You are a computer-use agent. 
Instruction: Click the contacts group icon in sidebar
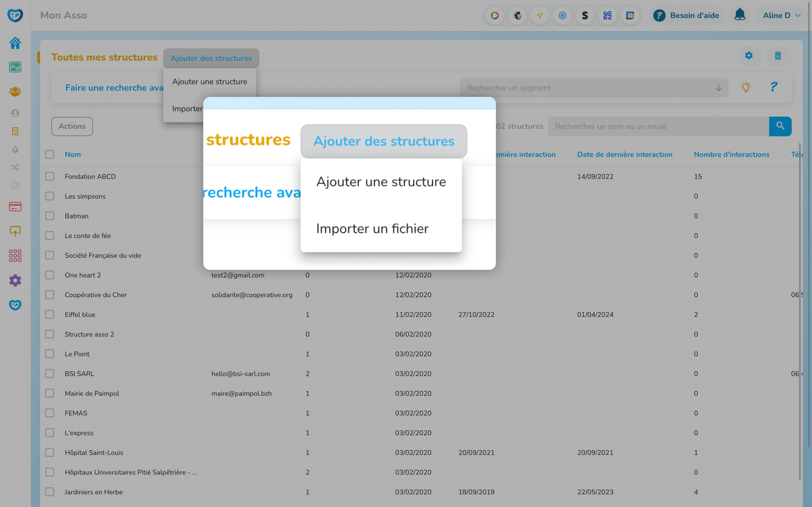(x=15, y=92)
